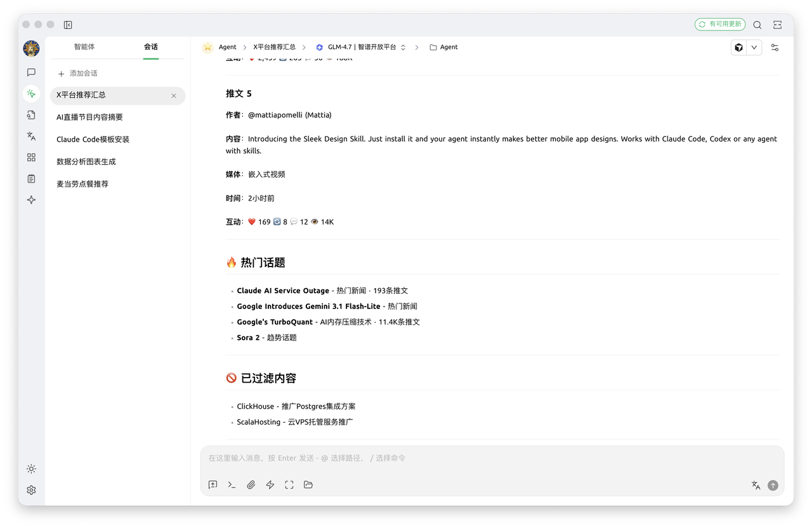Click Google's TurboQuant topic entry

pos(275,322)
